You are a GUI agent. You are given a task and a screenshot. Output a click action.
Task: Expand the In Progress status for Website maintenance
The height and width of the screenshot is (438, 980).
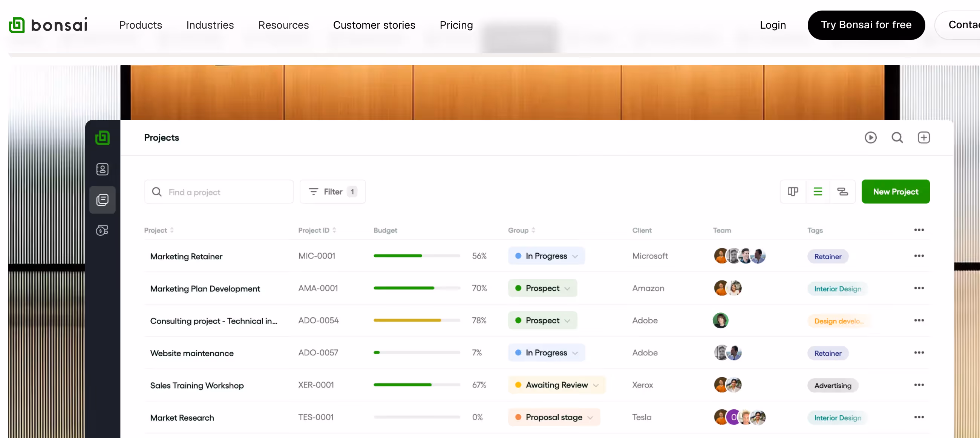tap(546, 353)
